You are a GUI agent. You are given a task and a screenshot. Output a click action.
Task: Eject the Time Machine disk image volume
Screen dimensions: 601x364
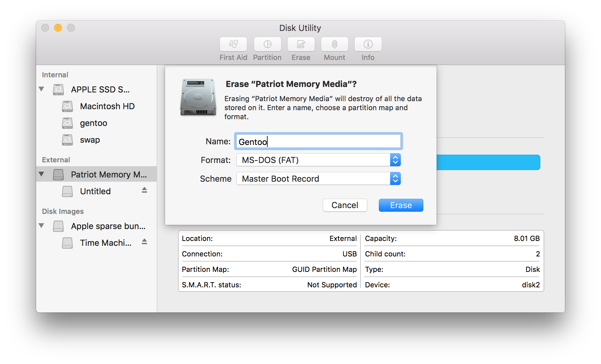tap(144, 242)
